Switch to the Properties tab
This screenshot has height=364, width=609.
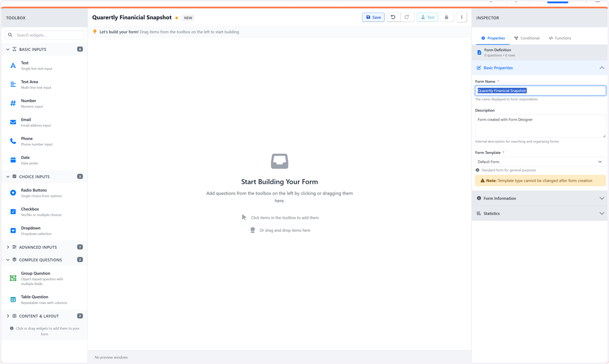click(x=493, y=38)
